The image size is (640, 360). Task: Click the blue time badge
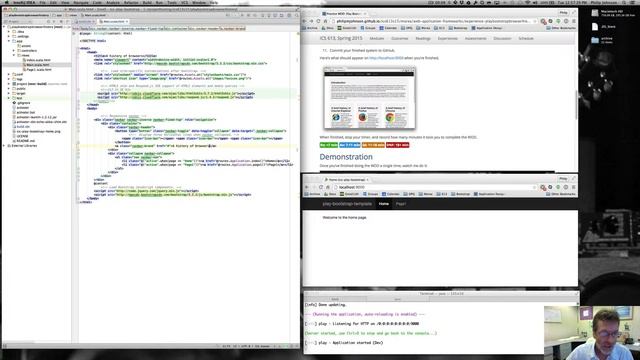tap(350, 145)
